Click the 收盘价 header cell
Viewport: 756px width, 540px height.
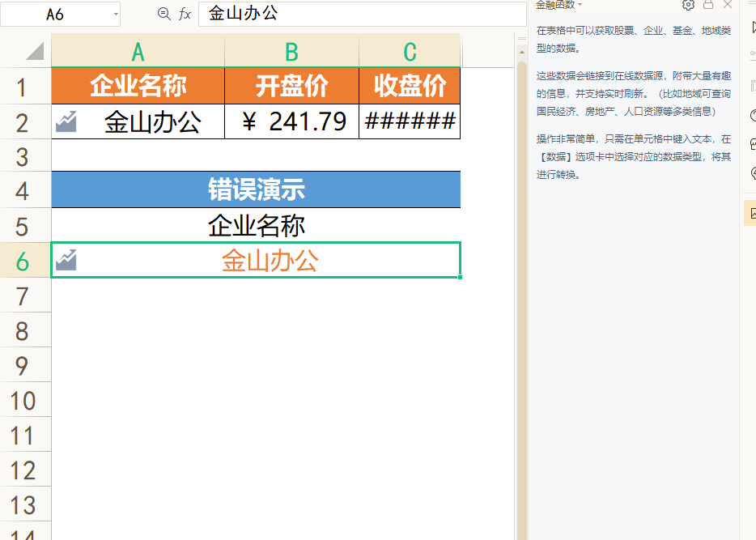(410, 86)
